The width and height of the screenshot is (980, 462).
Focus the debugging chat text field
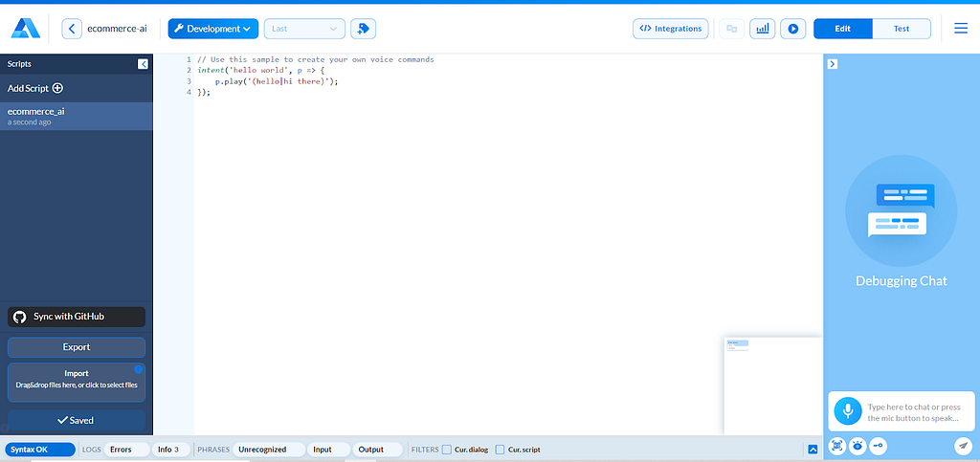coord(918,411)
